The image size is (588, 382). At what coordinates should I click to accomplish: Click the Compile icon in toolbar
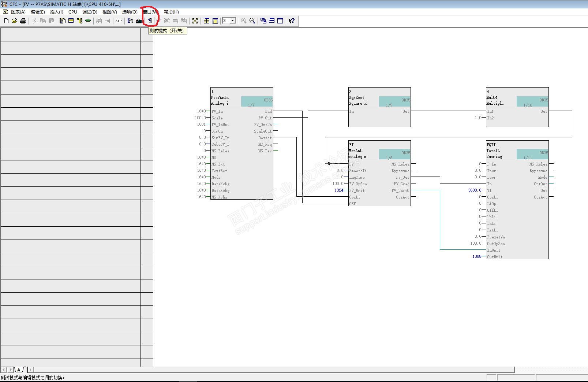pos(130,21)
